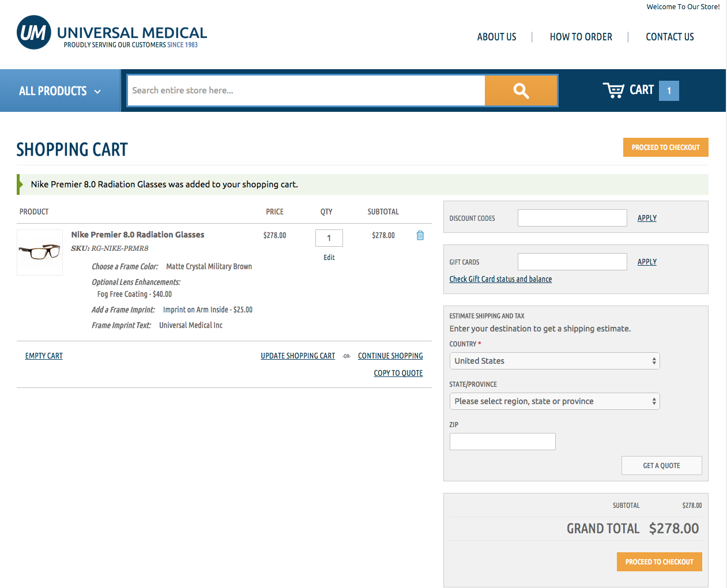Click Proceed to Checkout below grand total
The height and width of the screenshot is (588, 727).
point(660,562)
